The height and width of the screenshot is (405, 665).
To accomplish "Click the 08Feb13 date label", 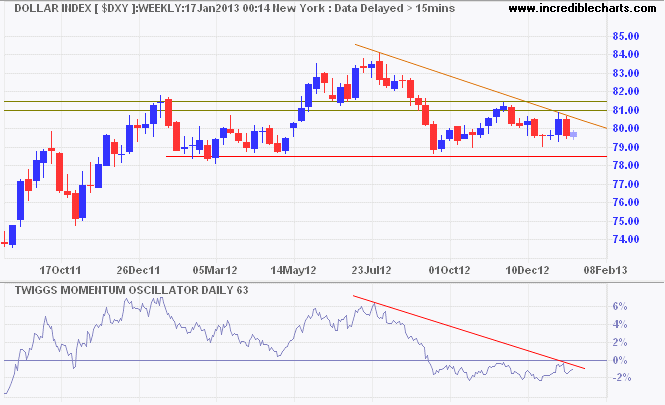I will pyautogui.click(x=605, y=270).
